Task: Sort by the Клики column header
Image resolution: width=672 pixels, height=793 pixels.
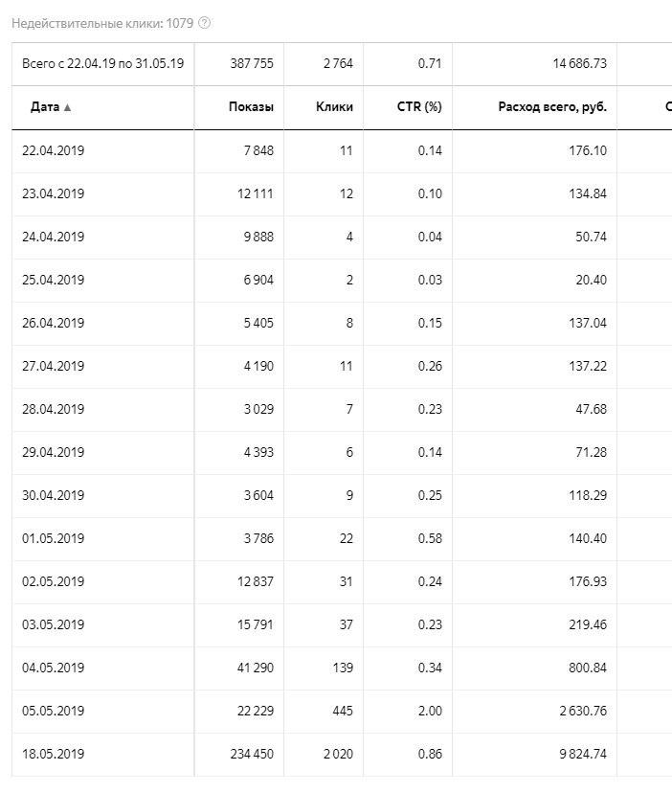Action: [x=334, y=106]
